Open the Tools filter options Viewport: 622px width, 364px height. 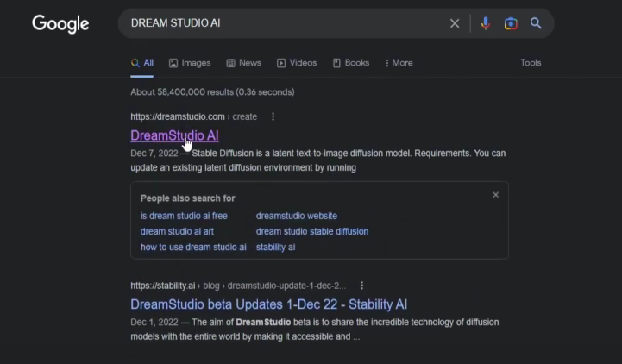[531, 63]
